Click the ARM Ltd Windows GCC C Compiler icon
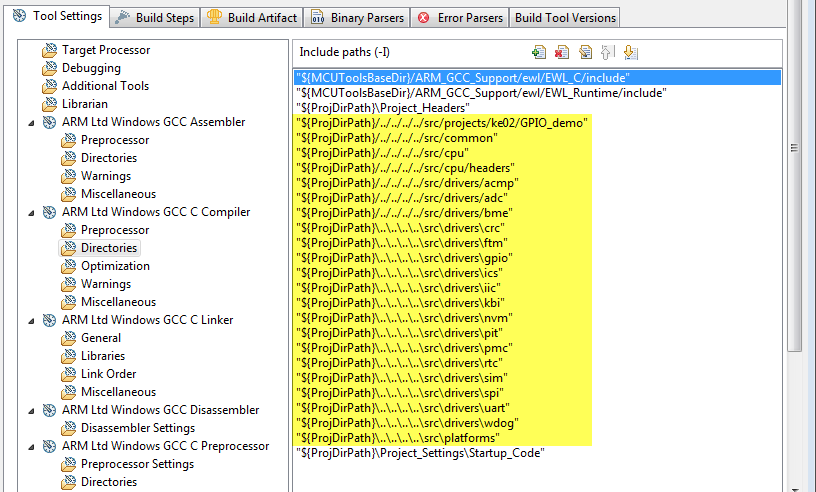The image size is (816, 492). pyautogui.click(x=49, y=212)
